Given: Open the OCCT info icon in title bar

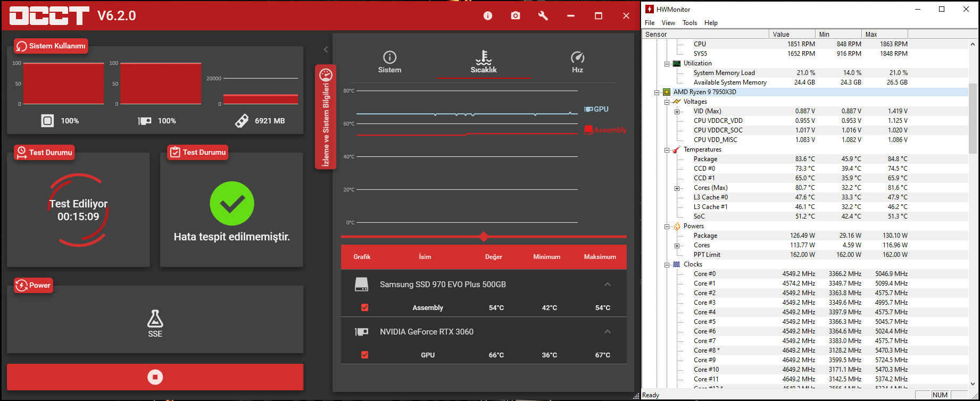Looking at the screenshot, I should [x=488, y=16].
